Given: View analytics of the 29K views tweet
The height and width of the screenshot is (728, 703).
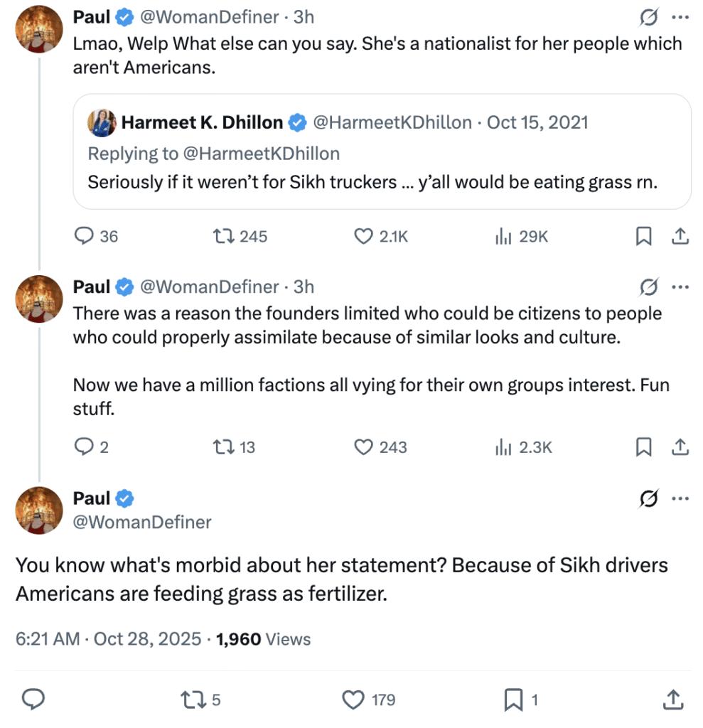Looking at the screenshot, I should pos(504,236).
